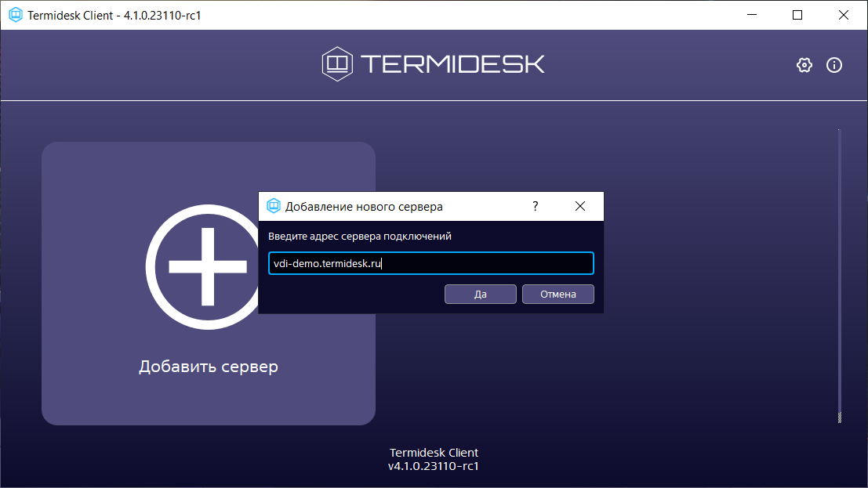Click the dialog title Добавление нового сервера
868x488 pixels.
click(x=364, y=207)
